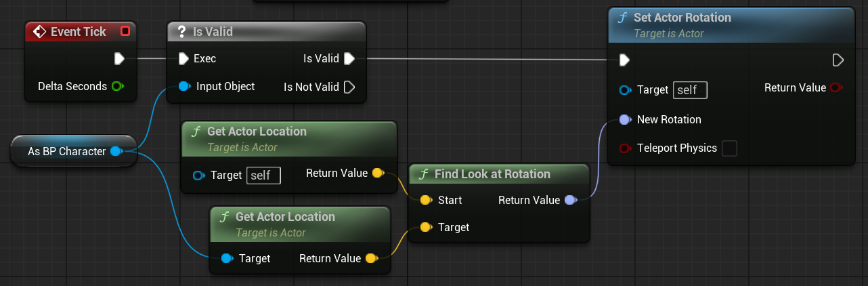Click Set Actor Rotation exec input pin
This screenshot has width=868, height=286.
[625, 60]
